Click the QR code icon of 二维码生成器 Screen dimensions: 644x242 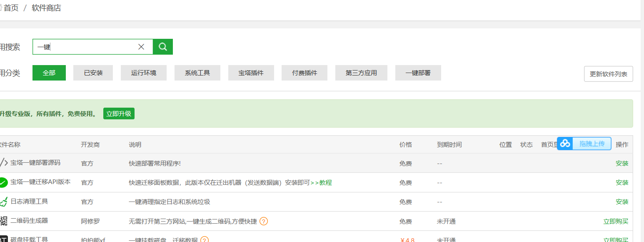click(3, 221)
